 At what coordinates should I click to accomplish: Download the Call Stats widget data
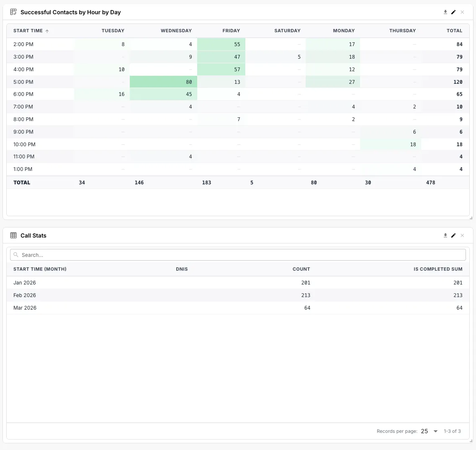click(445, 235)
